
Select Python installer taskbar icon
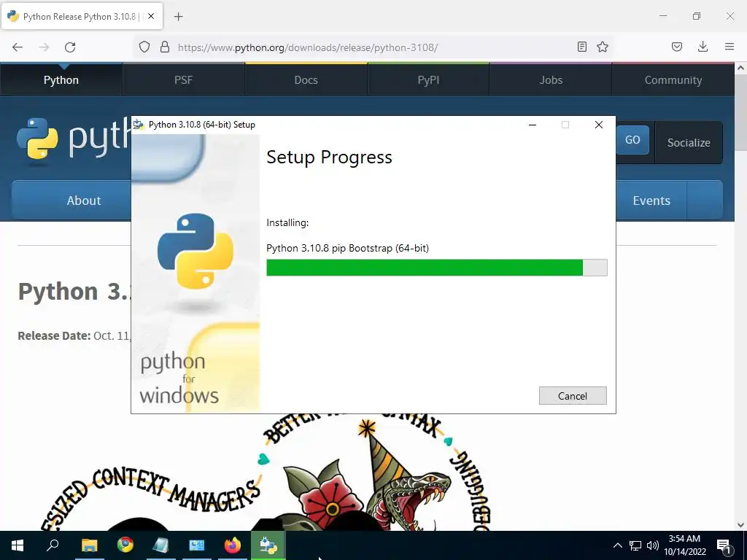(x=268, y=545)
